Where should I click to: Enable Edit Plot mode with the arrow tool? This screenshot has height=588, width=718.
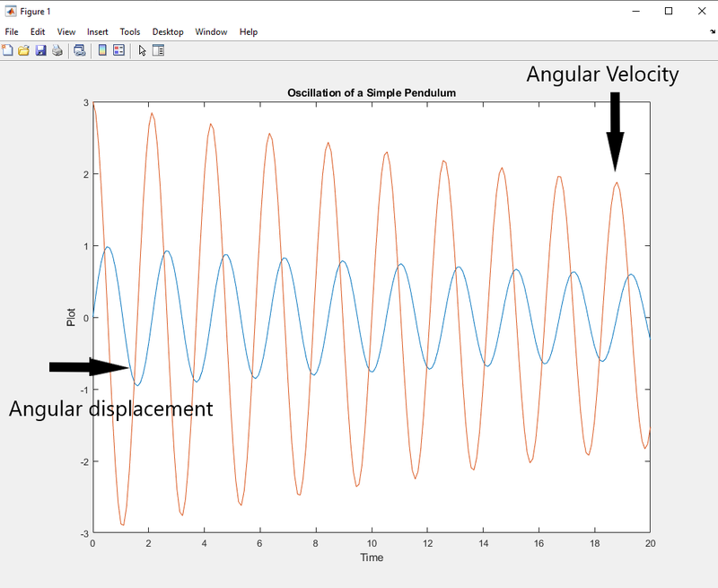141,50
